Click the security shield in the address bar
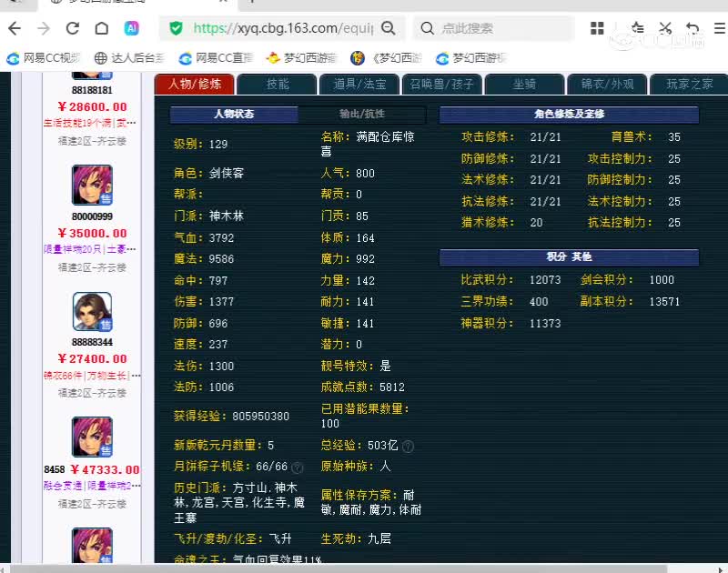Screen dimensions: 728x573 (176, 28)
